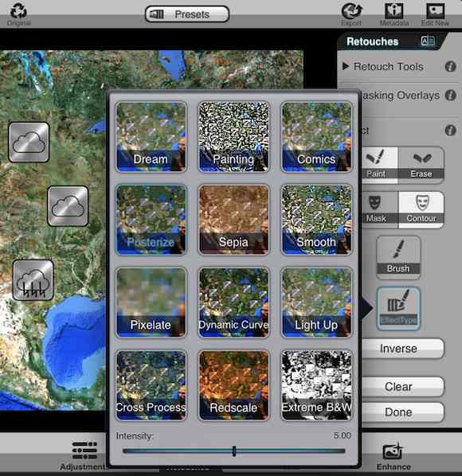Screen dimensions: 462x476
Task: Toggle the Retouches panel A/B compare icon
Action: click(428, 41)
